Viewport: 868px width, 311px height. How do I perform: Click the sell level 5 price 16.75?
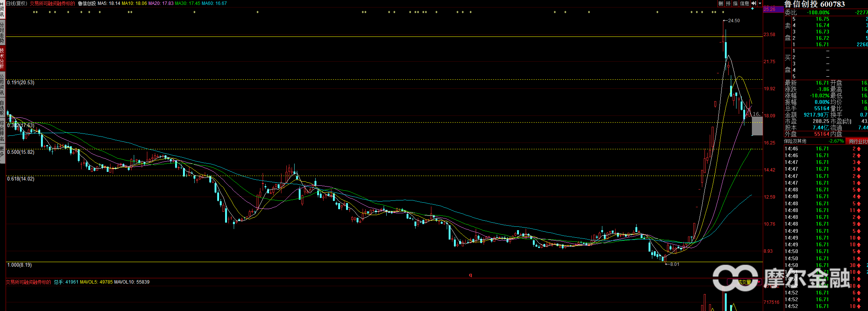click(822, 19)
